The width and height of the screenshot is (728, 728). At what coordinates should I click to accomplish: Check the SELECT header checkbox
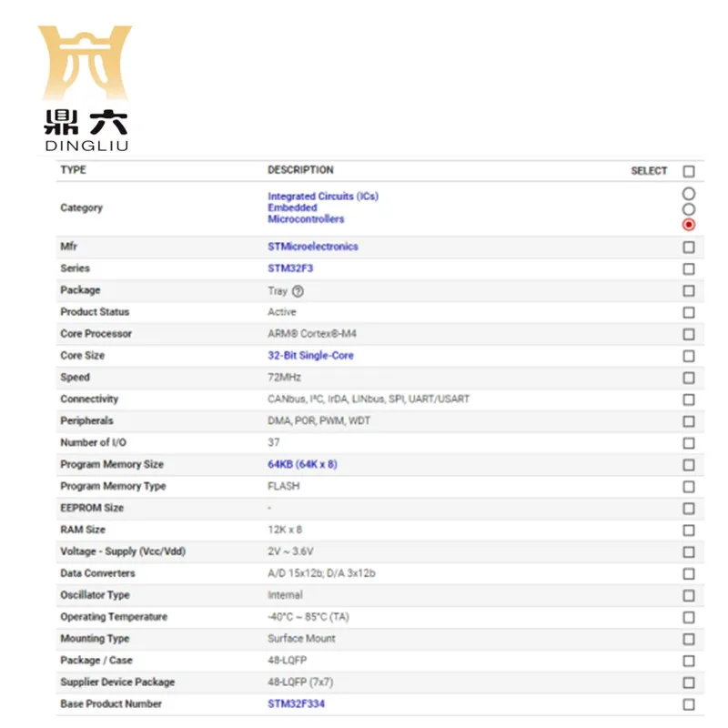click(x=689, y=171)
